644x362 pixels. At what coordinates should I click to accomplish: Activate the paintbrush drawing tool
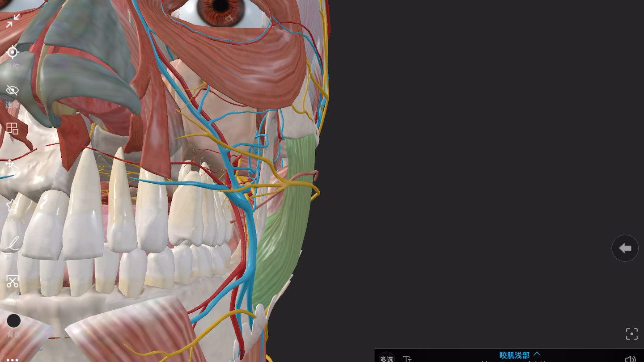tap(13, 244)
